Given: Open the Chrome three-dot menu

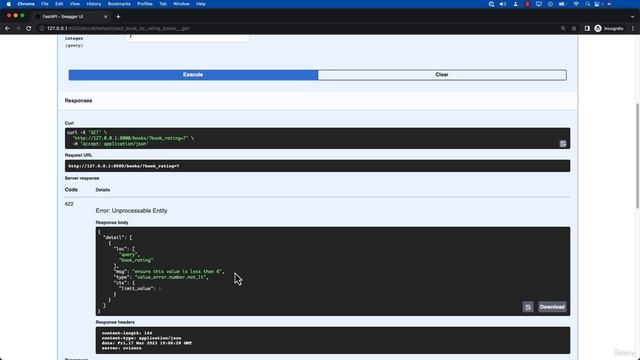Looking at the screenshot, I should (633, 28).
